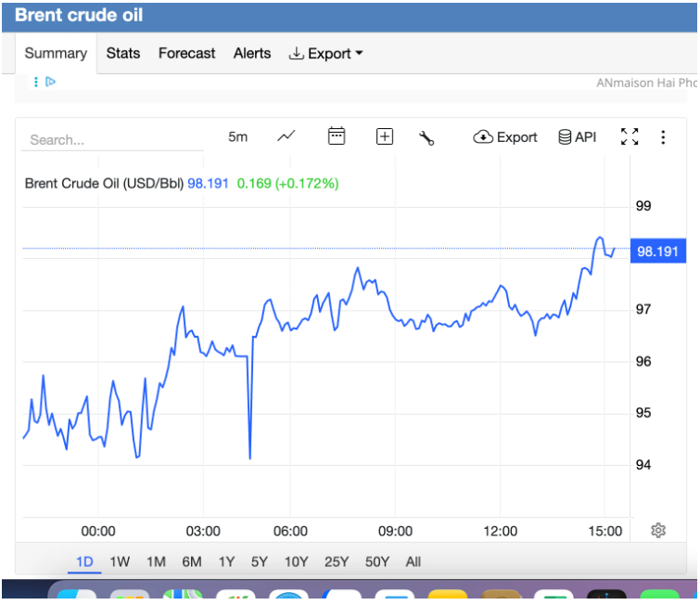
Task: Select the 5Y time range
Action: point(260,561)
